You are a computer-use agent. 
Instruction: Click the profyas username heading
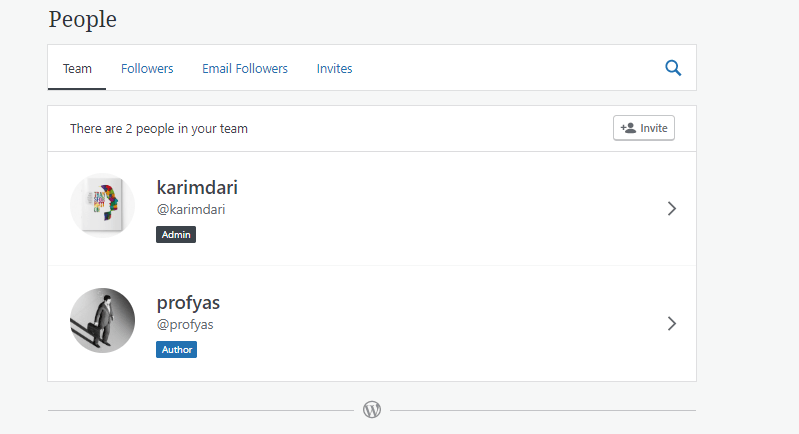(187, 302)
